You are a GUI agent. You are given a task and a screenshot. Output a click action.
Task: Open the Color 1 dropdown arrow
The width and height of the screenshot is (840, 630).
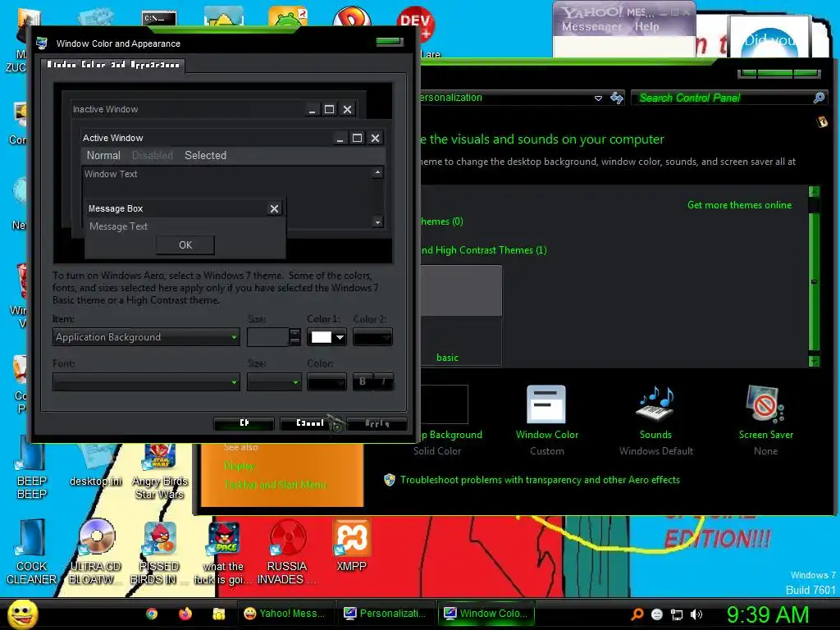pos(340,337)
